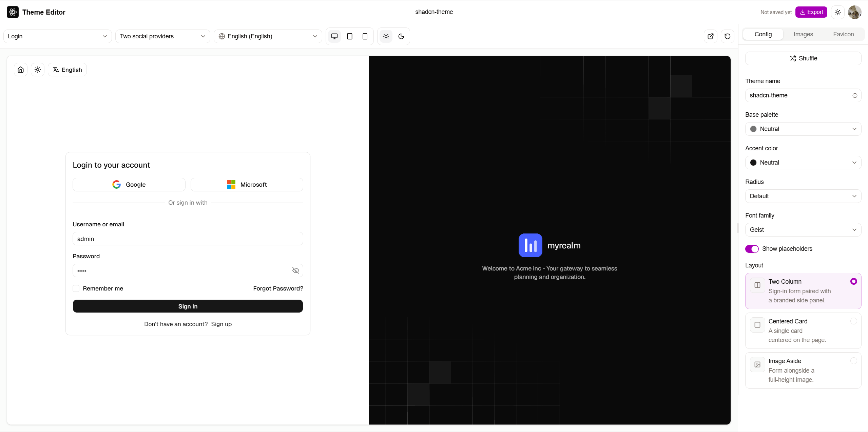Click the Export button
This screenshot has height=432, width=868.
pyautogui.click(x=811, y=12)
